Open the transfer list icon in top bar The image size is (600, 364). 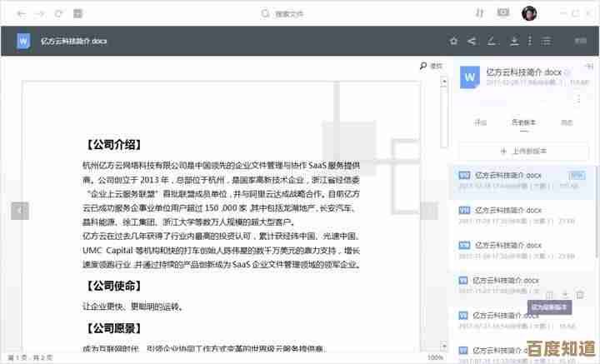(x=479, y=13)
